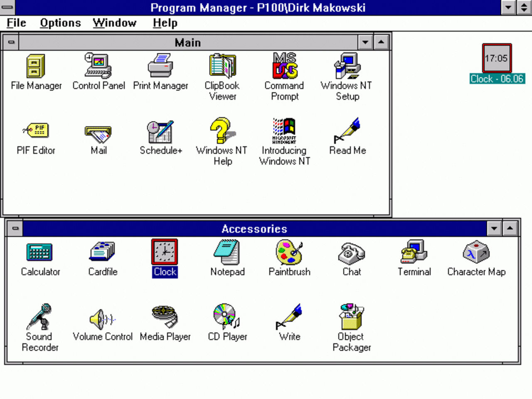Select the Media Player icon
This screenshot has width=532, height=399.
[x=165, y=317]
